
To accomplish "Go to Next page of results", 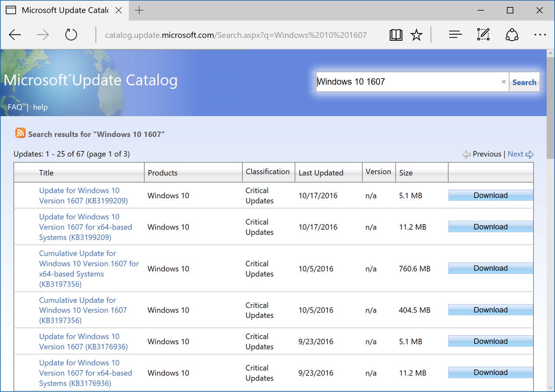I will pyautogui.click(x=516, y=154).
